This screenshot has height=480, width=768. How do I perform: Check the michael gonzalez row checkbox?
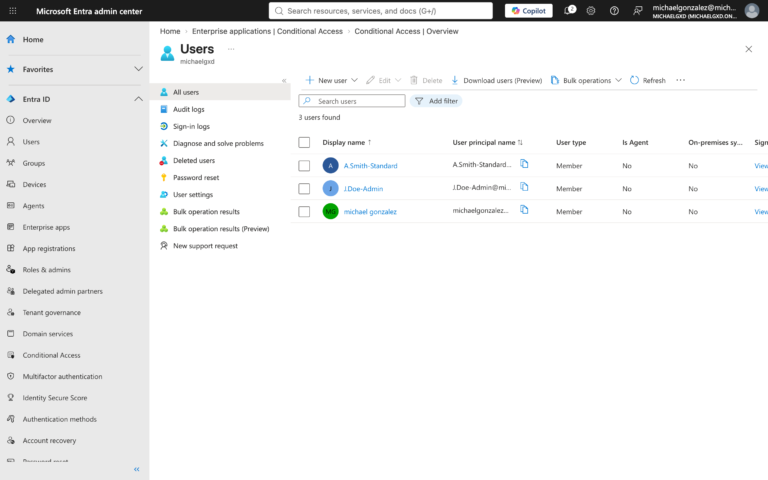[304, 212]
